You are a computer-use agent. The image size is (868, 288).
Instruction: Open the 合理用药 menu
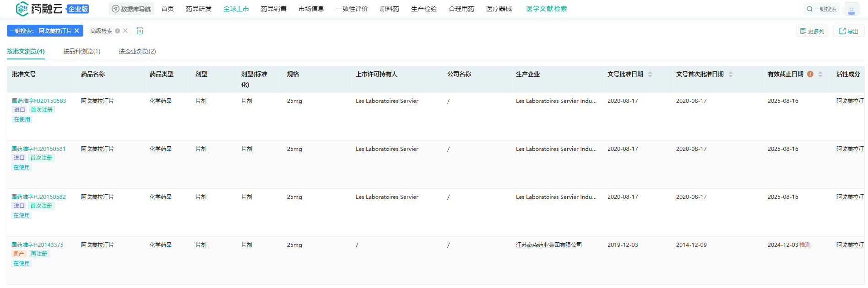click(x=461, y=9)
